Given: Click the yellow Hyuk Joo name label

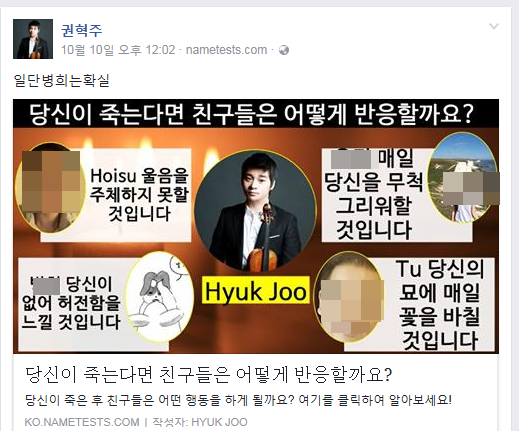Looking at the screenshot, I should tap(256, 291).
